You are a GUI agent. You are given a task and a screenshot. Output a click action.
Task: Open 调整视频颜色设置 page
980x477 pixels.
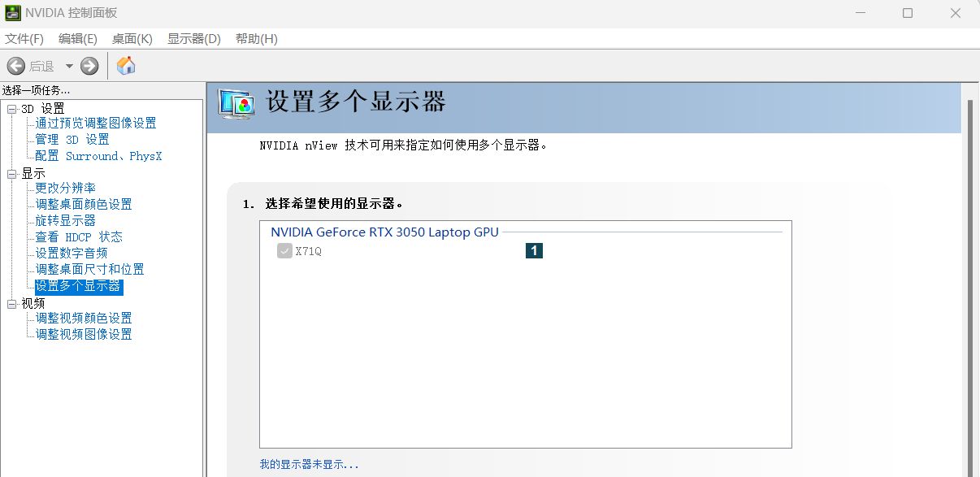tap(84, 319)
